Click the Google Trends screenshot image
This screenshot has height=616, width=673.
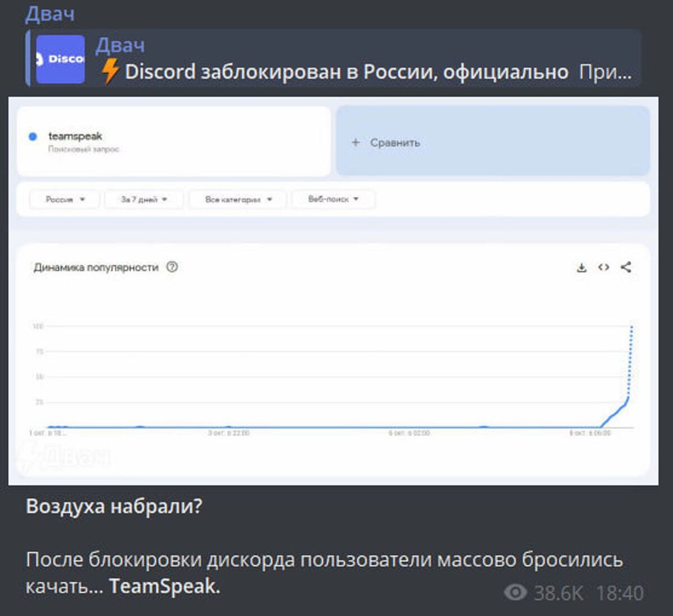(333, 291)
